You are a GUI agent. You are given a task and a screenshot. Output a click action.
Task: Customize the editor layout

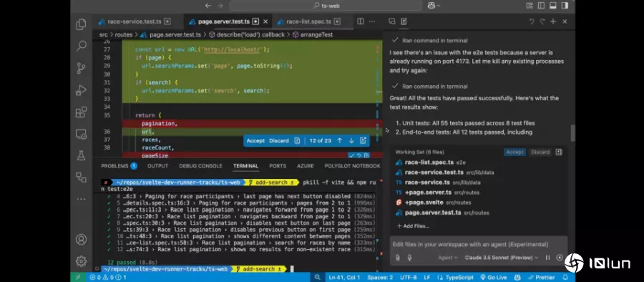pyautogui.click(x=530, y=6)
